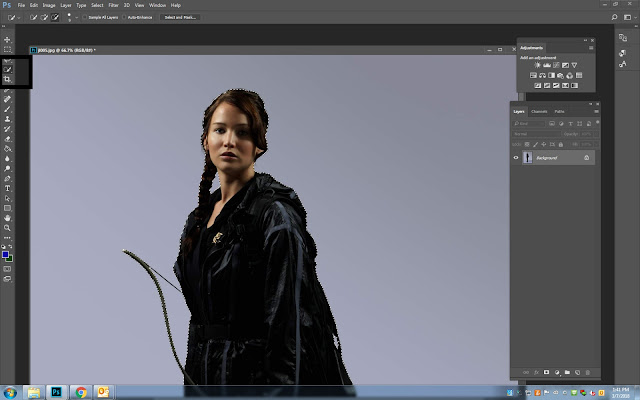The image size is (640, 400).
Task: Select the Eraser tool
Action: click(7, 139)
